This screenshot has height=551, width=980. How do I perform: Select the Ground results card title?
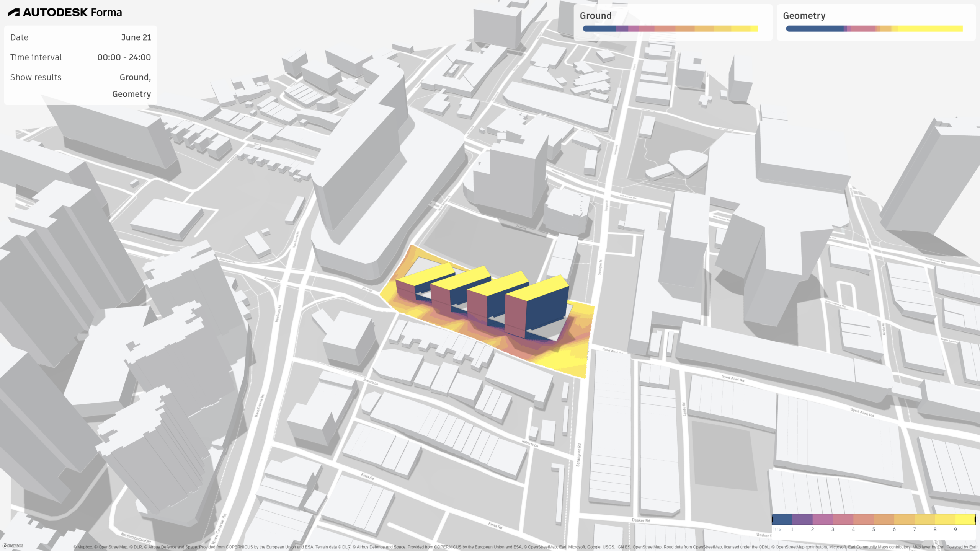[x=595, y=16]
